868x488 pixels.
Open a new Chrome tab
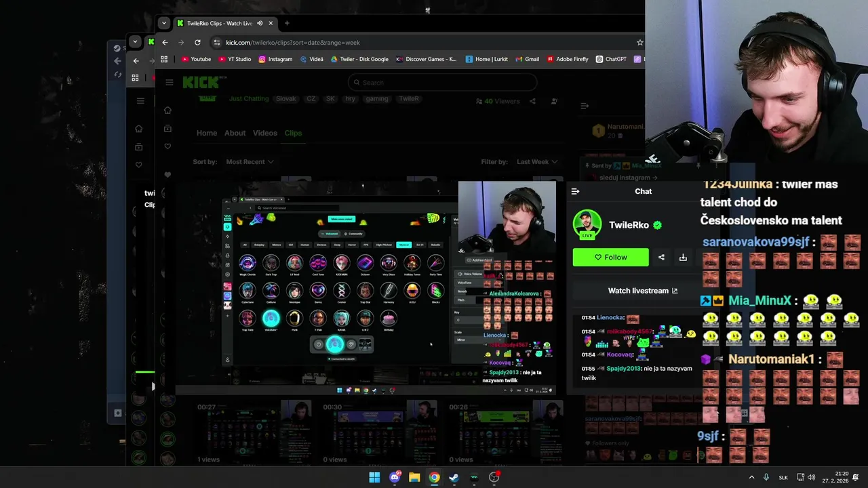(287, 23)
